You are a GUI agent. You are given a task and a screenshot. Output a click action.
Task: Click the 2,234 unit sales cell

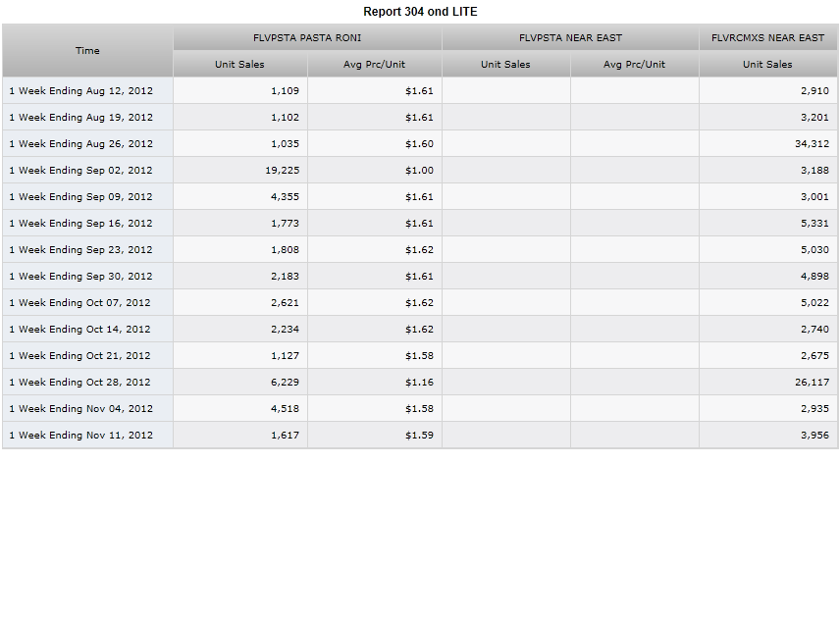coord(240,330)
